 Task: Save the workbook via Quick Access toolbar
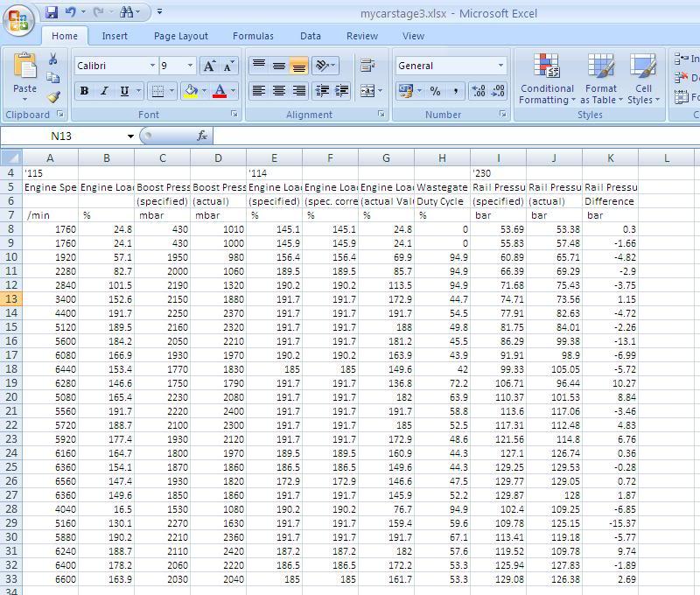tap(52, 12)
